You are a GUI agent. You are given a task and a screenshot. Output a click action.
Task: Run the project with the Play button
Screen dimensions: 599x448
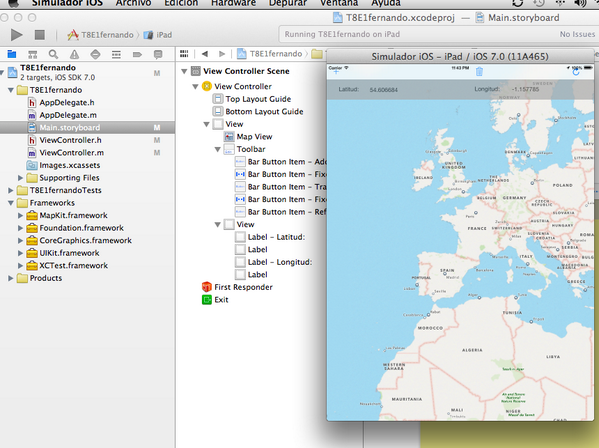[x=16, y=35]
